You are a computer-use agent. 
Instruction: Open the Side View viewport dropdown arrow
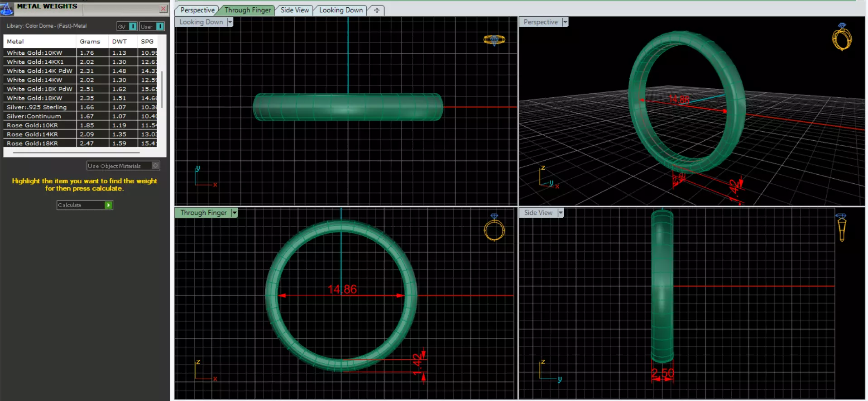[561, 213]
